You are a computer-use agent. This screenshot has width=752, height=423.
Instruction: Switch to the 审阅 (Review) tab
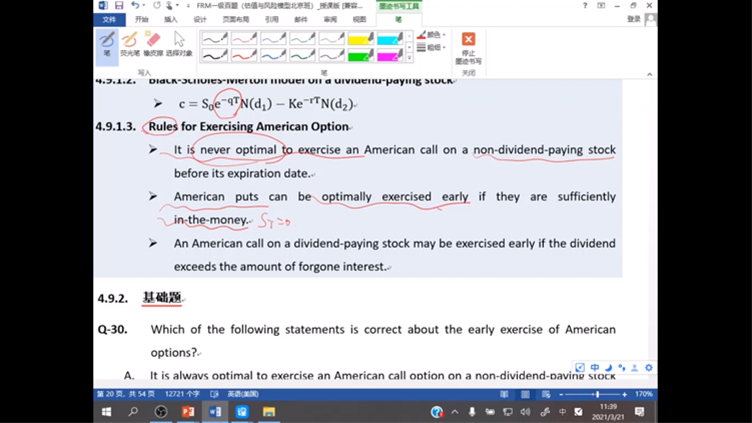point(330,19)
